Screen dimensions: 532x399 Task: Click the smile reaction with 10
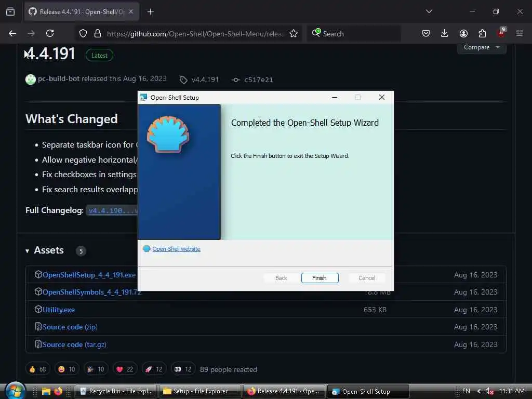point(67,369)
